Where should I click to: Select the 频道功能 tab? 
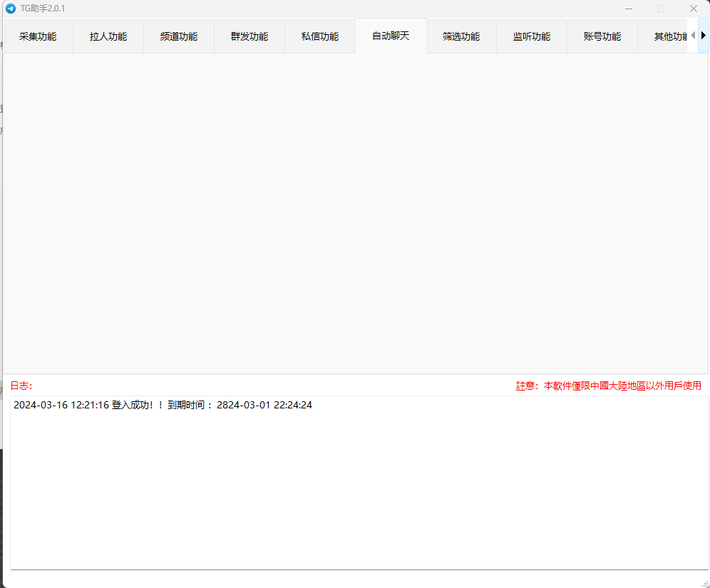click(179, 36)
